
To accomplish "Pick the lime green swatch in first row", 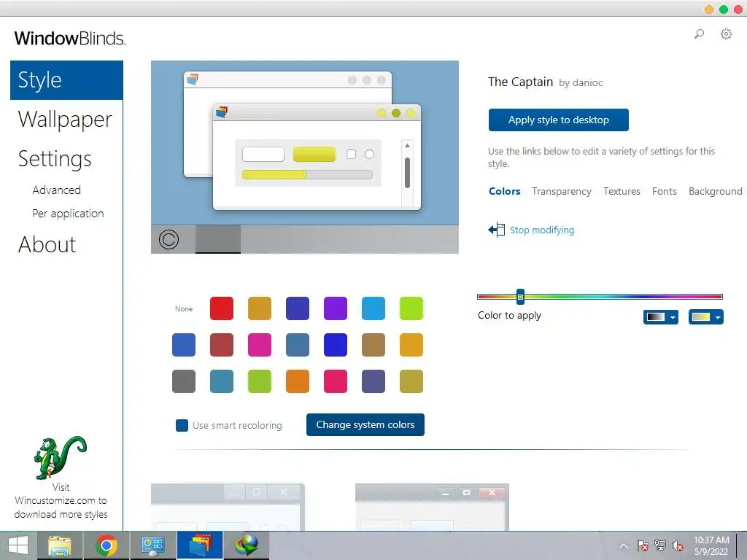I will [411, 308].
